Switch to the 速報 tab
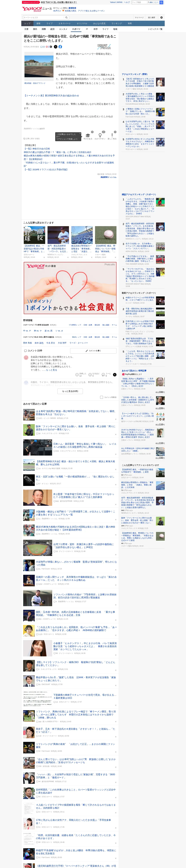 [39, 24]
